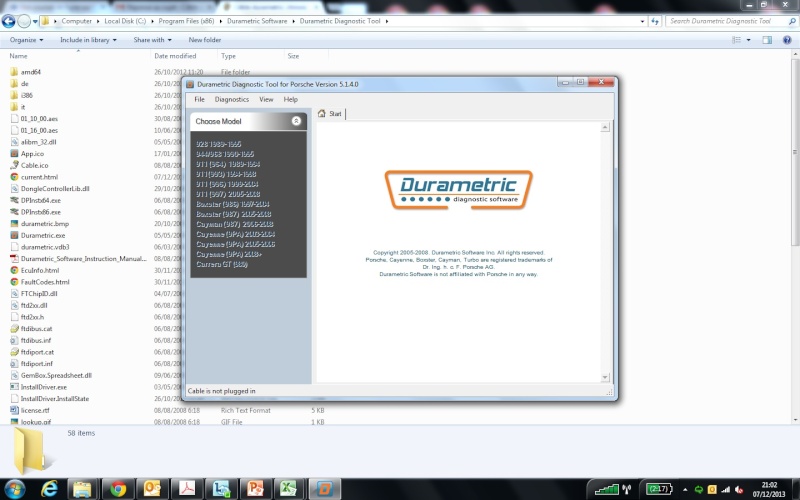Image resolution: width=800 pixels, height=500 pixels.
Task: Select the InstallDriver.exe file
Action: point(43,387)
